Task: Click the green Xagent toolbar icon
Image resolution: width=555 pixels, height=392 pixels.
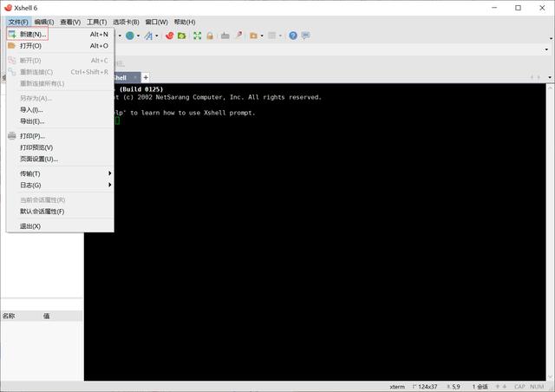Action: 181,36
